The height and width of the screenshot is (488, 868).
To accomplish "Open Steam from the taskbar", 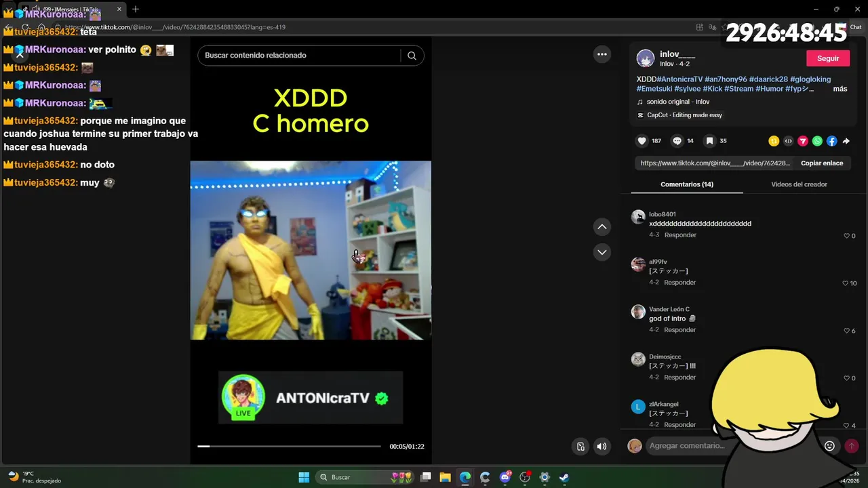I will (x=564, y=477).
